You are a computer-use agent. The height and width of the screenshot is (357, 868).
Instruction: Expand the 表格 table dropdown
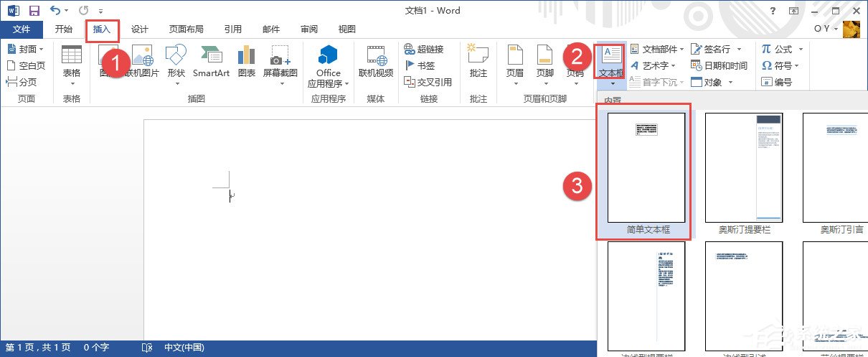tap(72, 83)
